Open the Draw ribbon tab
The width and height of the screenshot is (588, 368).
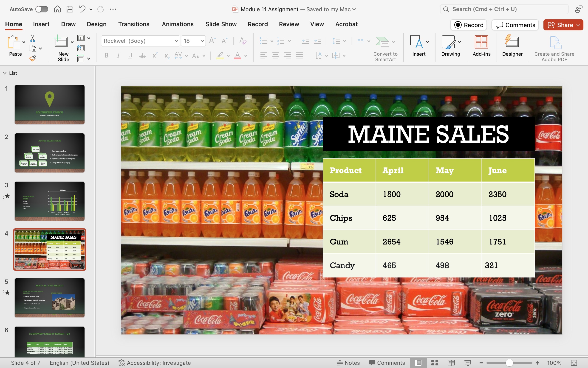68,24
